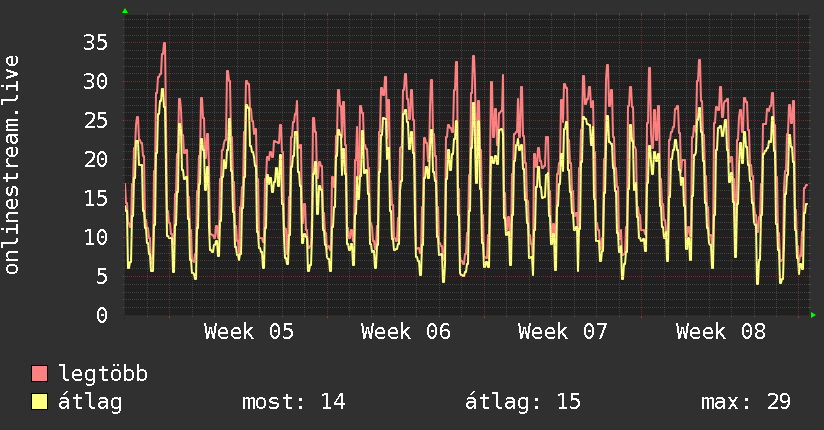This screenshot has width=824, height=430.
Task: Click the 25 y-axis tick label
Action: [x=96, y=120]
